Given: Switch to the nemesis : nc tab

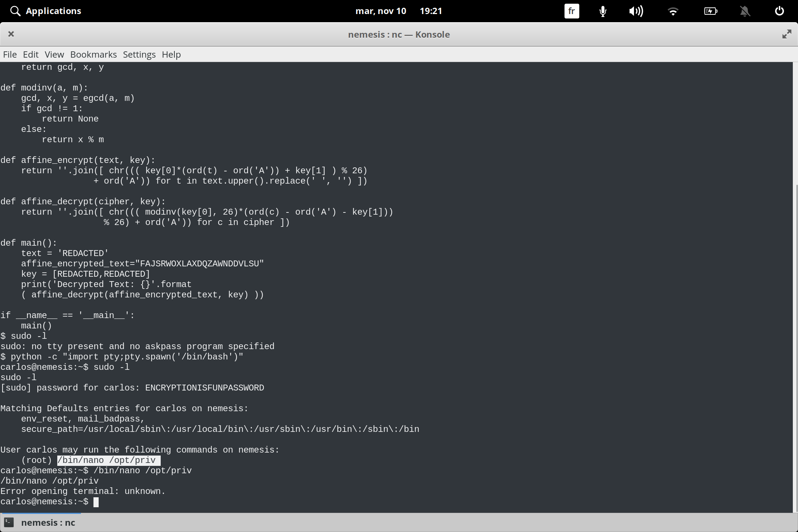Looking at the screenshot, I should [48, 522].
